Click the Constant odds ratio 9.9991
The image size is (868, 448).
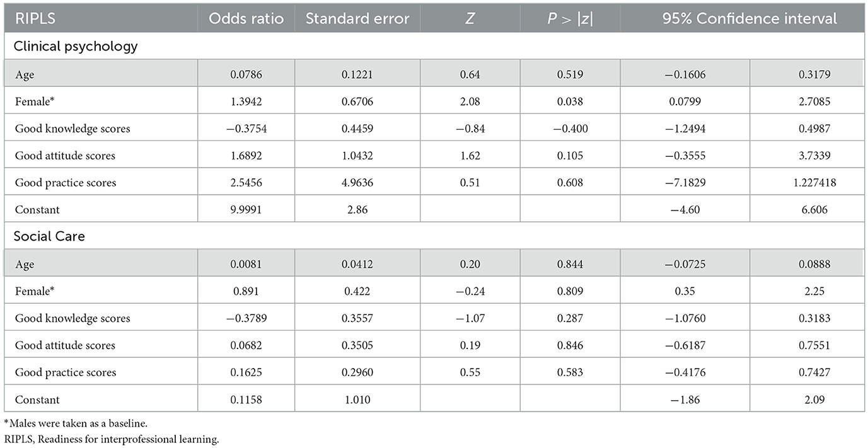coord(245,210)
